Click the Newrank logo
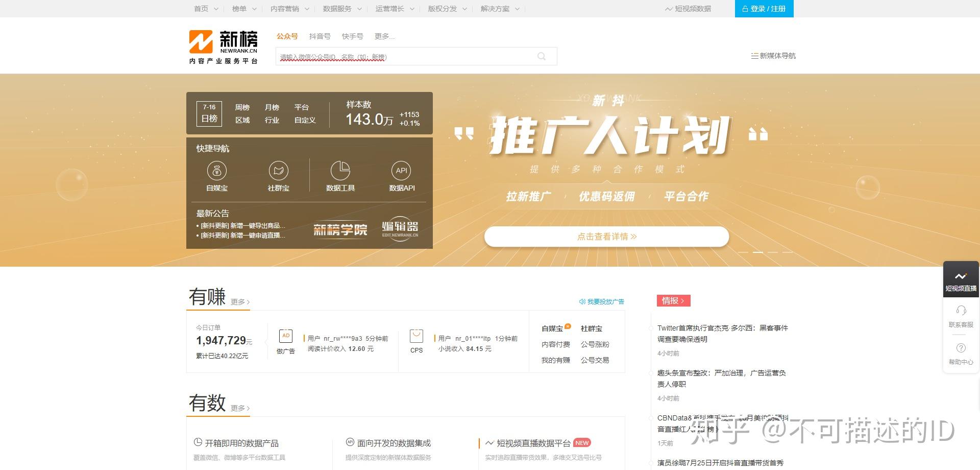Screen dimensions: 980x470 pos(224,47)
